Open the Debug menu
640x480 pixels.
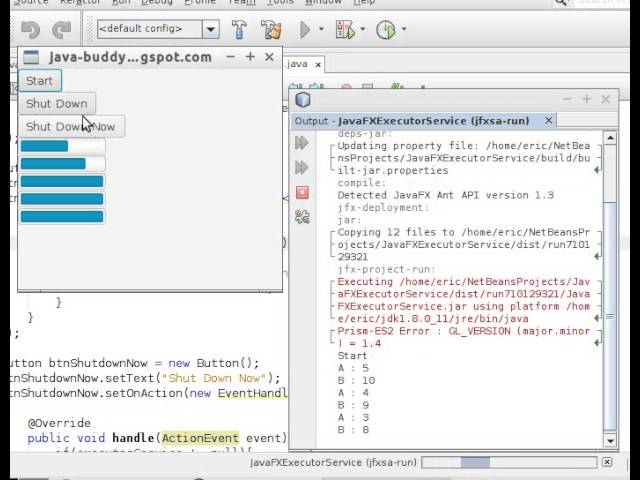[x=157, y=2]
